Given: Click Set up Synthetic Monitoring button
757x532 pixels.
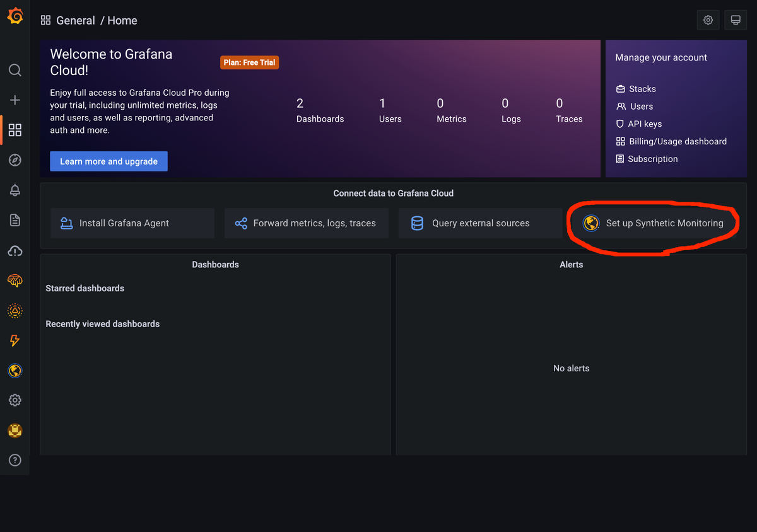Looking at the screenshot, I should pos(655,223).
